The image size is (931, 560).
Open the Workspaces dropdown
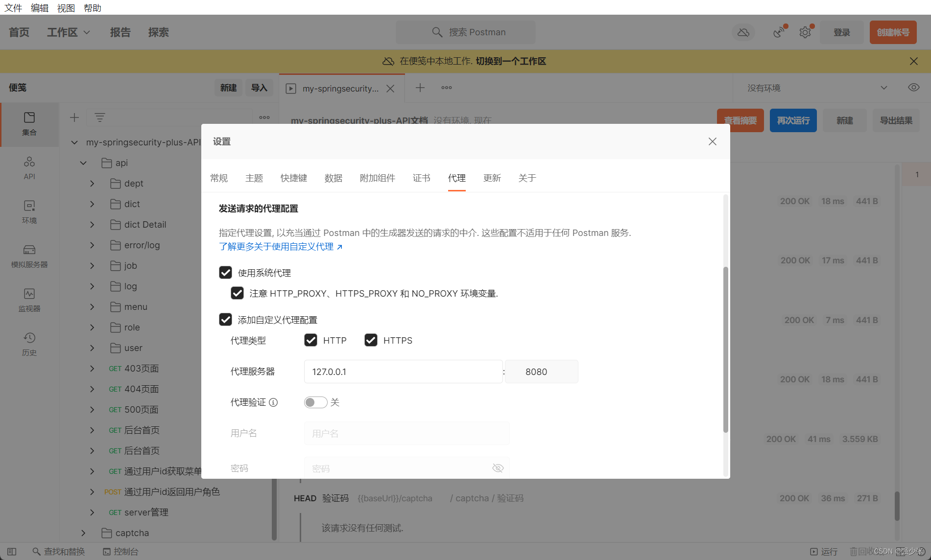[x=69, y=32]
